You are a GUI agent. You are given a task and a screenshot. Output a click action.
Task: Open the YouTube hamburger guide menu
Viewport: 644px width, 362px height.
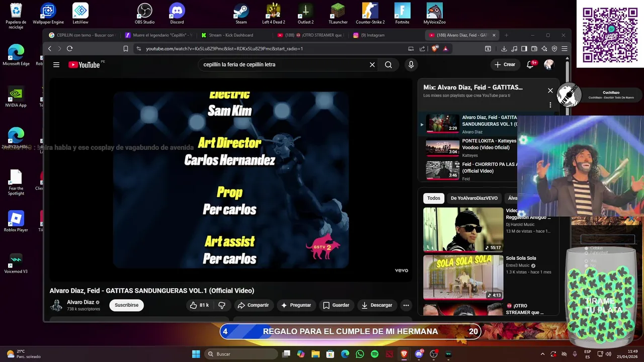[x=56, y=64]
